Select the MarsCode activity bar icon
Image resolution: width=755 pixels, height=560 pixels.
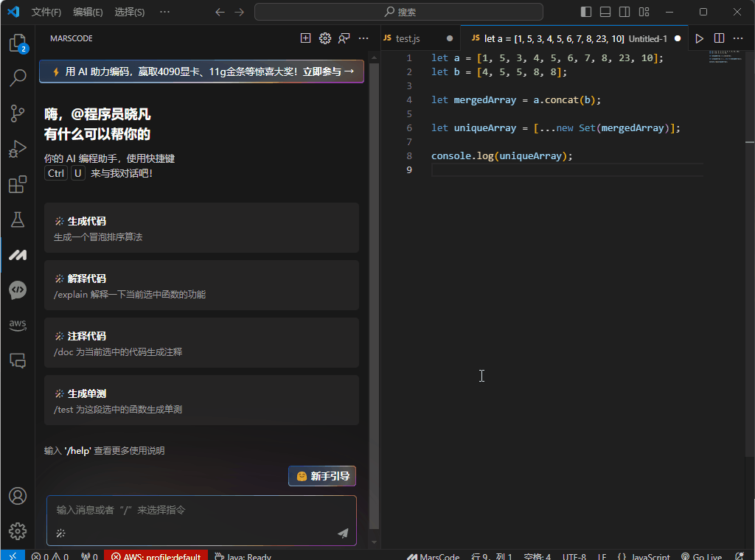pos(18,255)
